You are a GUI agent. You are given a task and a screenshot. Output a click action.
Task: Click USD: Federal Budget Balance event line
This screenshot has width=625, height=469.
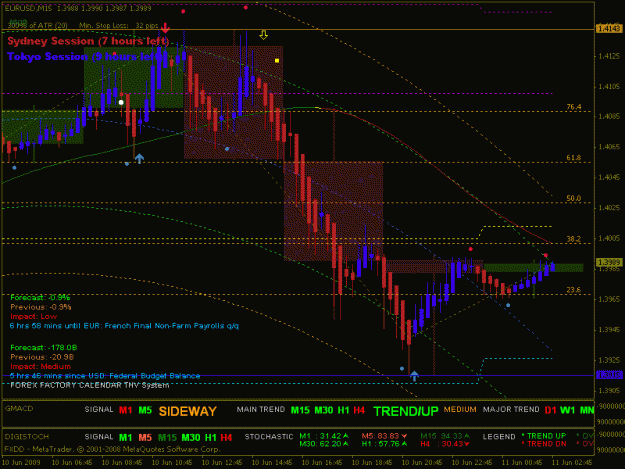tap(105, 376)
